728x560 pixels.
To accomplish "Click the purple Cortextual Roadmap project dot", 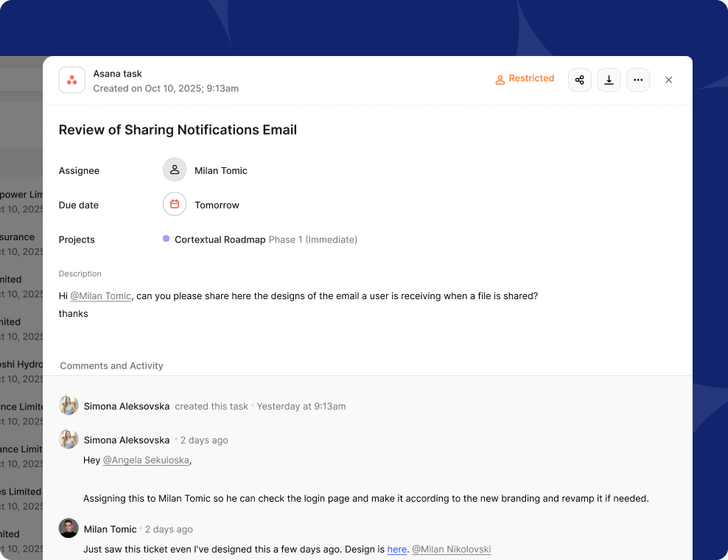I will point(166,239).
